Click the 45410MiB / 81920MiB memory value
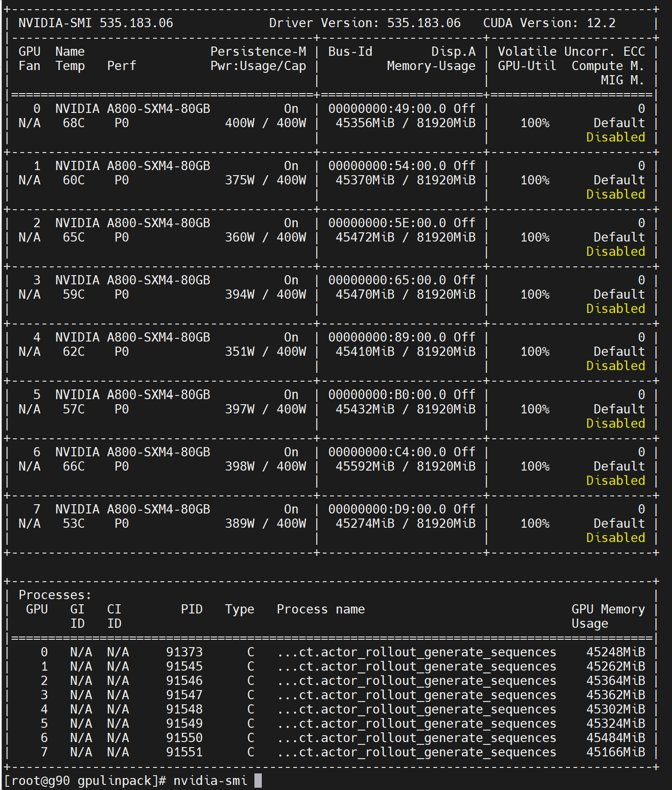Image resolution: width=672 pixels, height=790 pixels. pyautogui.click(x=405, y=352)
